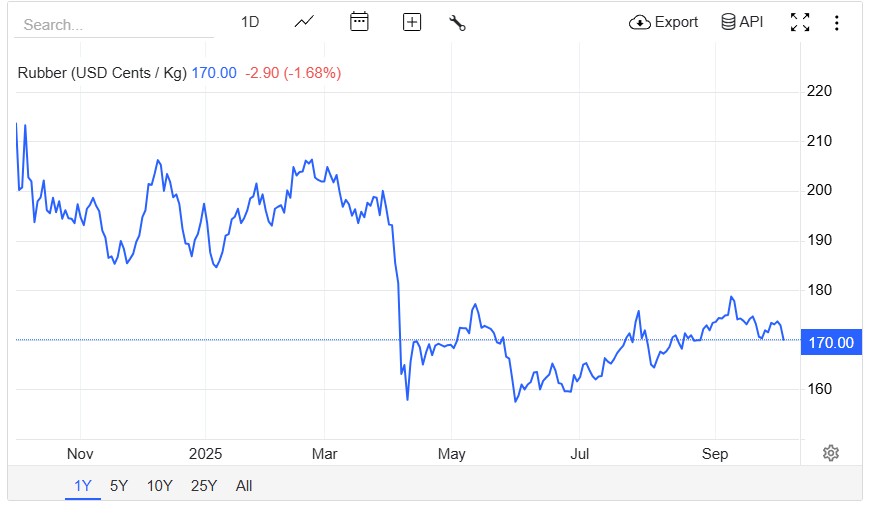Select the 25Y time range
Viewport: 869px width, 513px height.
pyautogui.click(x=203, y=486)
